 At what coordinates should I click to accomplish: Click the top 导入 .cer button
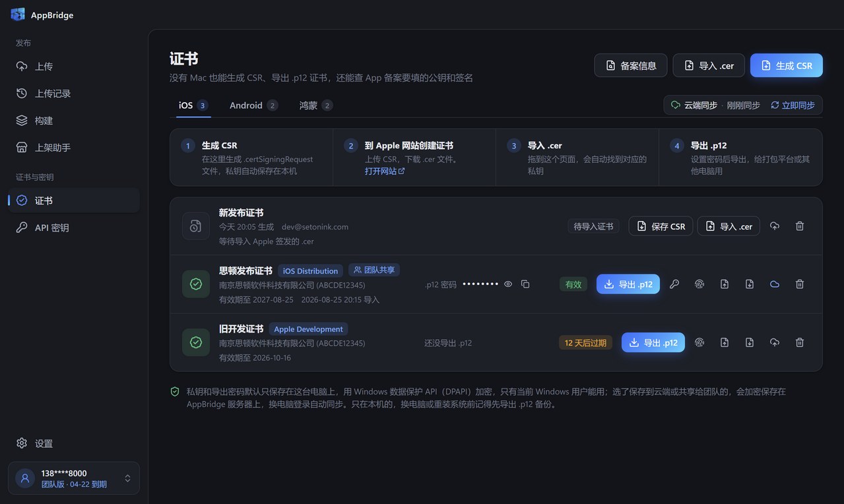click(709, 65)
